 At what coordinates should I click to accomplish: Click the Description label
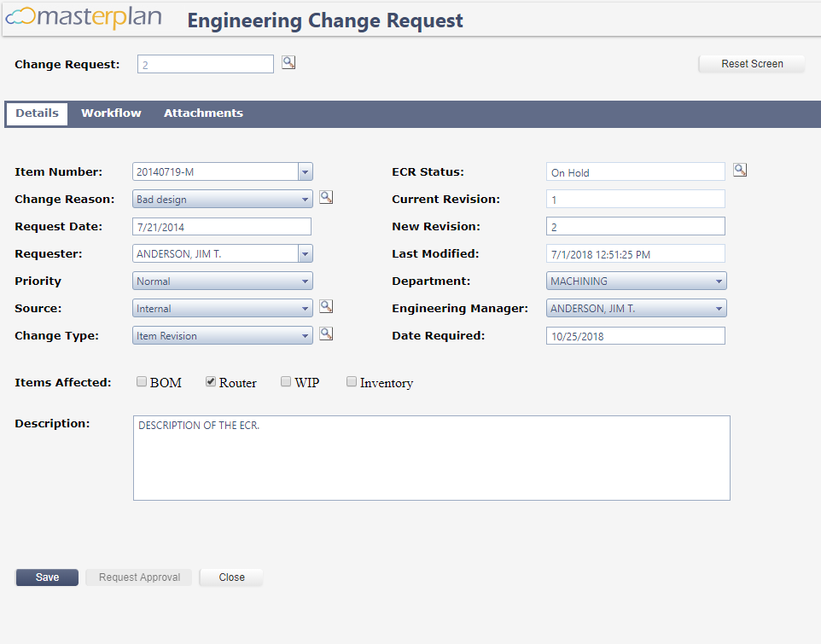(x=52, y=424)
